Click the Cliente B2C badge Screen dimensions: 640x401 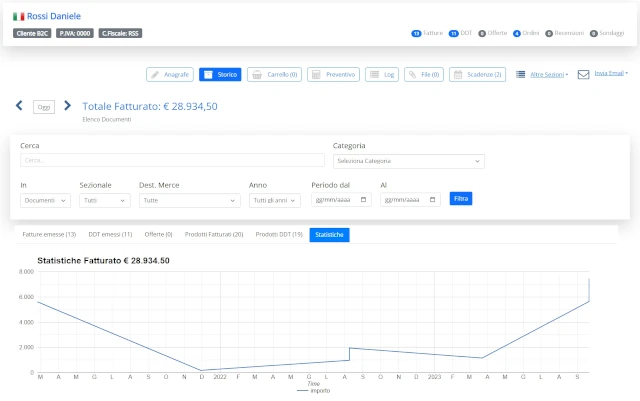tap(32, 33)
